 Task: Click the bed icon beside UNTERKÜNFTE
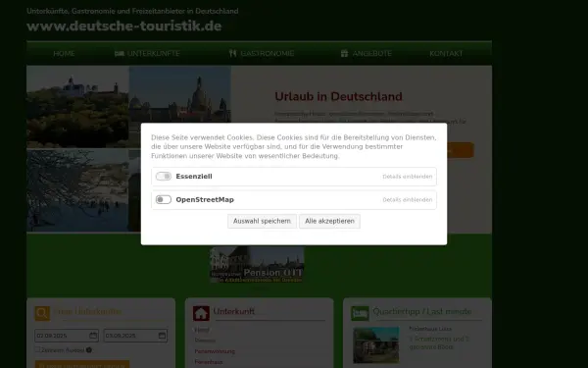coord(120,54)
